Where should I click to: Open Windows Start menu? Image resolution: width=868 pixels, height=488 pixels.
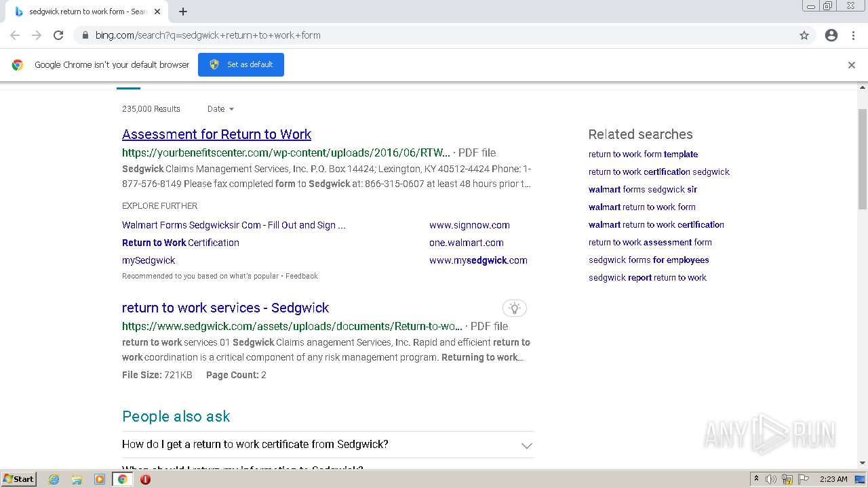click(19, 479)
